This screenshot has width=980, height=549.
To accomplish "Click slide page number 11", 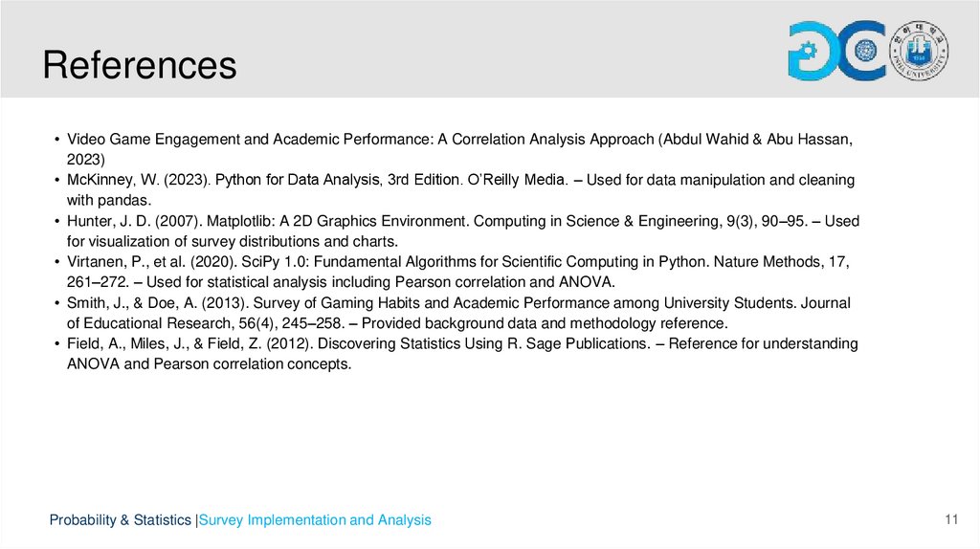I will tap(950, 519).
